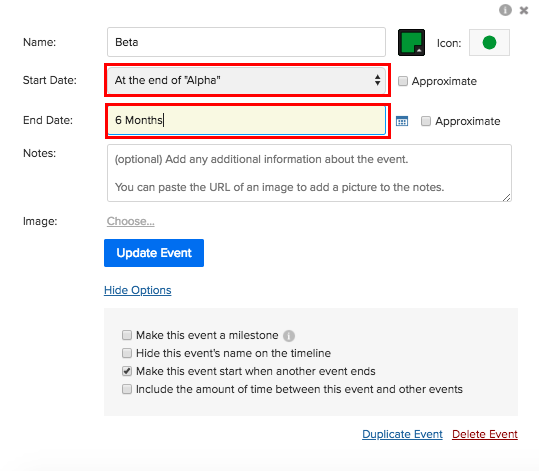Open the green event color swatch

coord(411,43)
